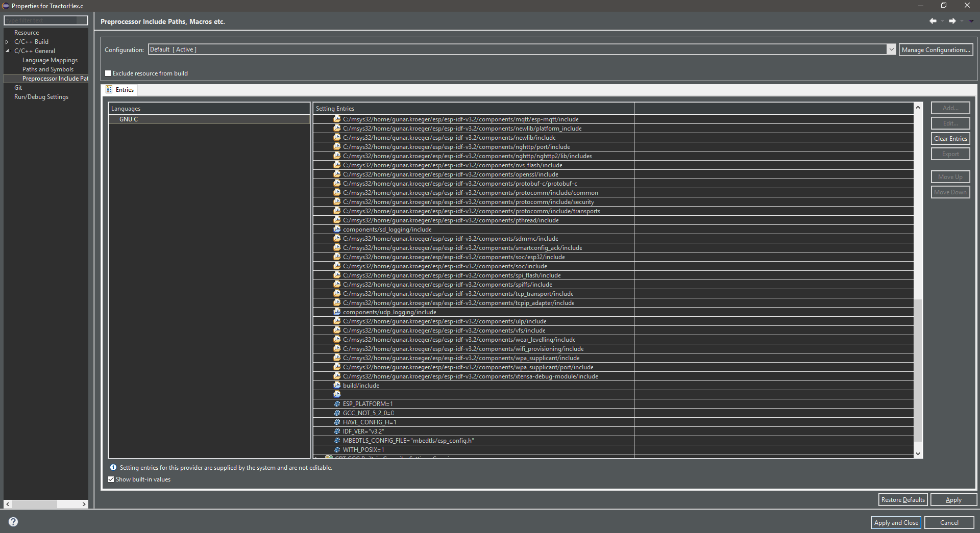Open the view menu triangle in header
The height and width of the screenshot is (533, 980).
(x=972, y=21)
